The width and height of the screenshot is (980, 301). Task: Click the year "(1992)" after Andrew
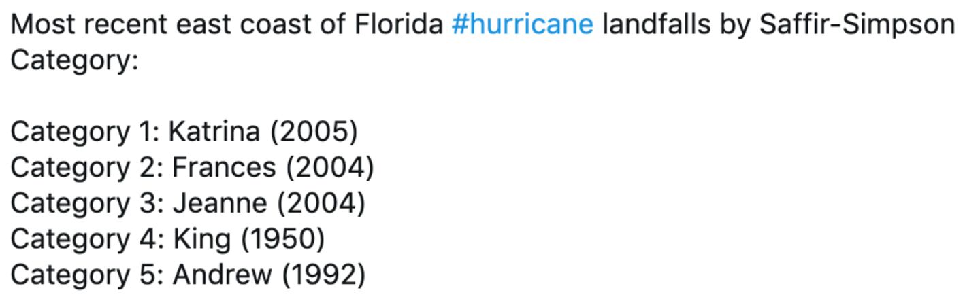324,275
